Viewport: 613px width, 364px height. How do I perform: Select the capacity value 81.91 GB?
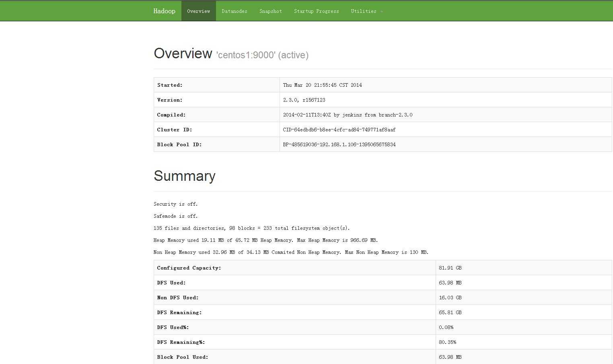pos(450,268)
